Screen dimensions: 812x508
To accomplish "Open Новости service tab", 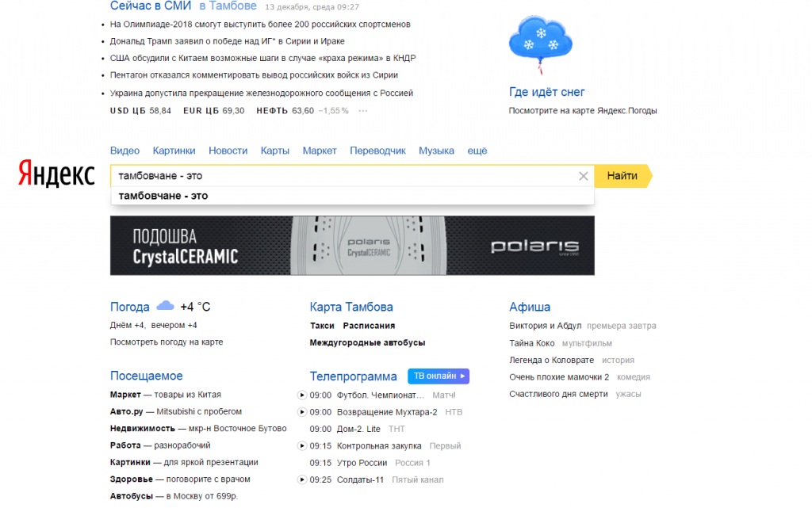I will click(228, 151).
